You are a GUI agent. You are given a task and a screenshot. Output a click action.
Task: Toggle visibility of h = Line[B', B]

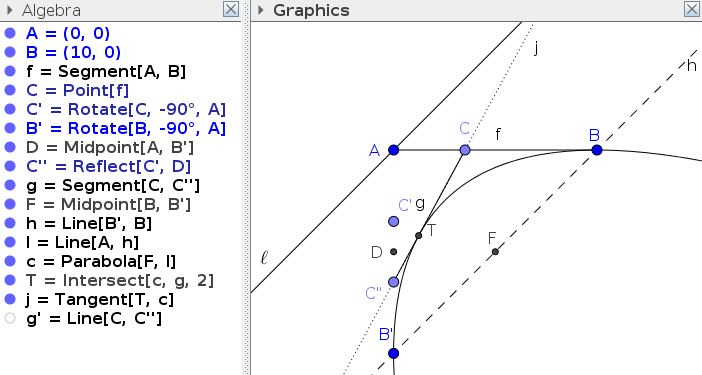10,223
